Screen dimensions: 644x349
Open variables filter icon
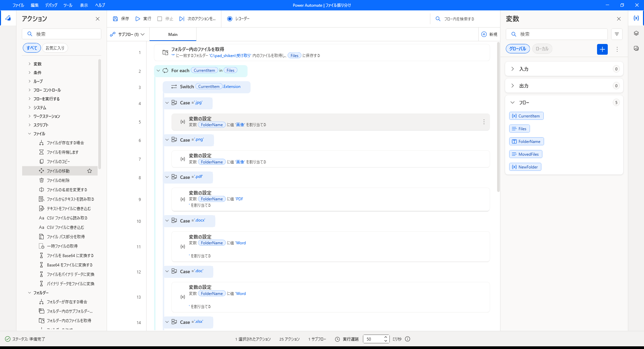(616, 34)
